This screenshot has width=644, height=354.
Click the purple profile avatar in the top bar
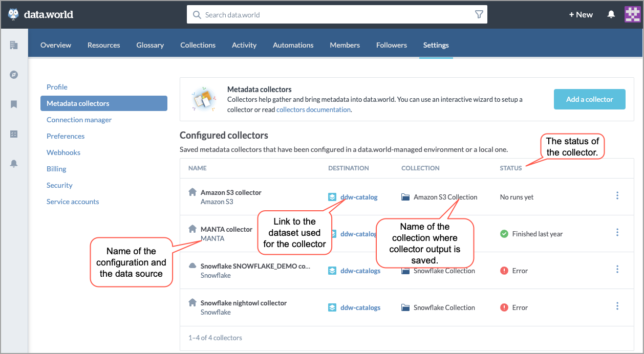pyautogui.click(x=632, y=14)
